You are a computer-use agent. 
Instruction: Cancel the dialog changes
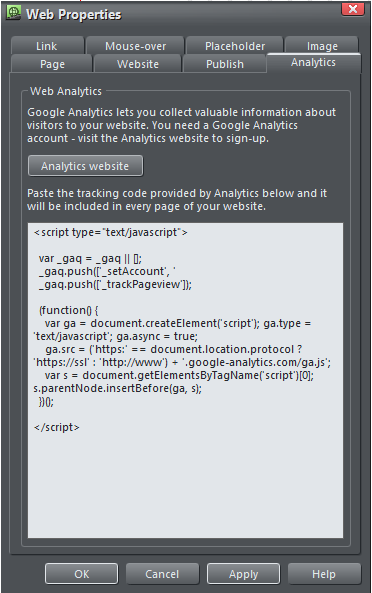coord(162,574)
